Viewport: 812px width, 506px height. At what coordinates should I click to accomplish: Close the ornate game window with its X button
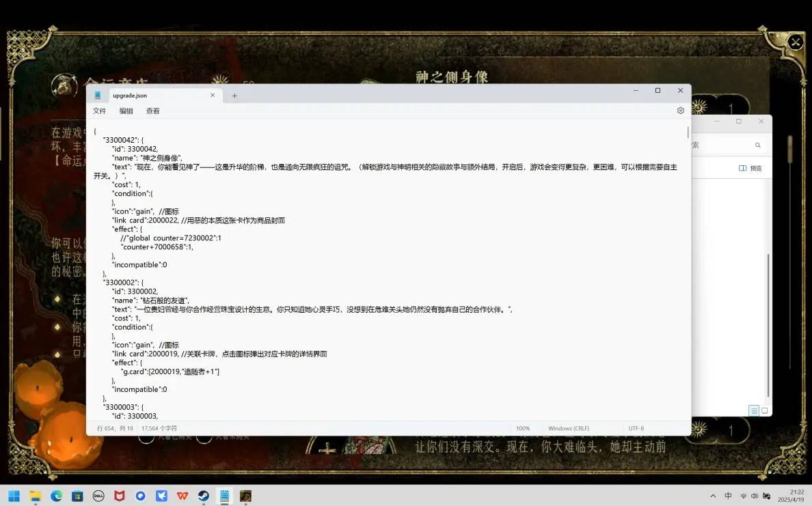(x=795, y=42)
